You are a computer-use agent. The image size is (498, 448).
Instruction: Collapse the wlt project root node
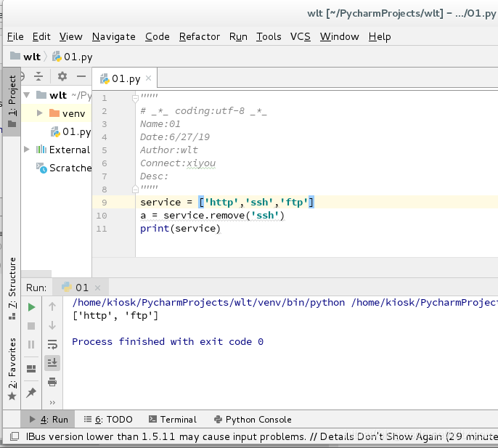[28, 95]
